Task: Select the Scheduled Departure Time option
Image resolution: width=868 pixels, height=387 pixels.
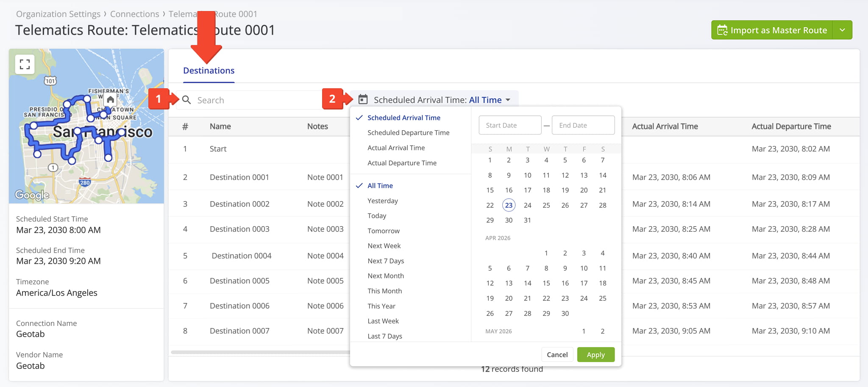Action: click(408, 133)
